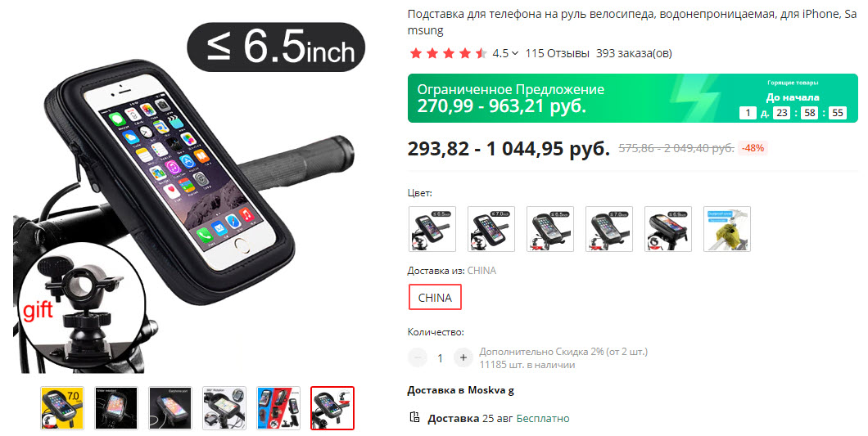Show the yellow 7.0 gallery thumbnail
Image resolution: width=868 pixels, height=436 pixels.
point(62,408)
